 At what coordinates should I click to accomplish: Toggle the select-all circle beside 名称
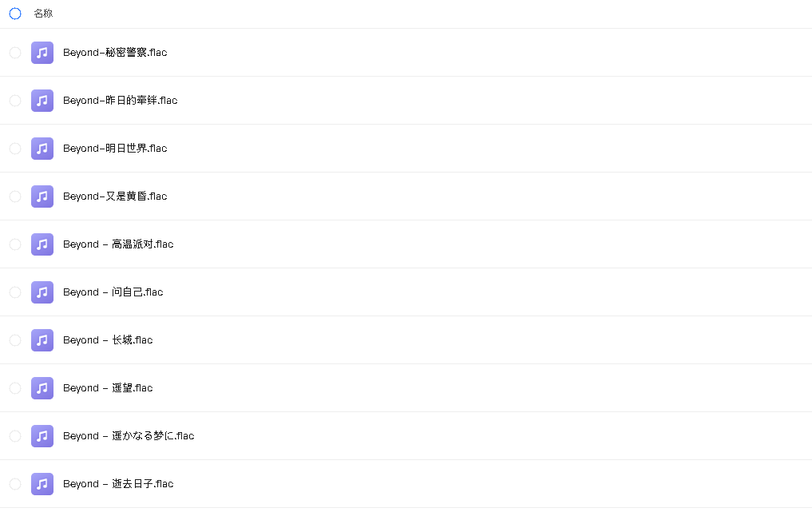point(15,14)
